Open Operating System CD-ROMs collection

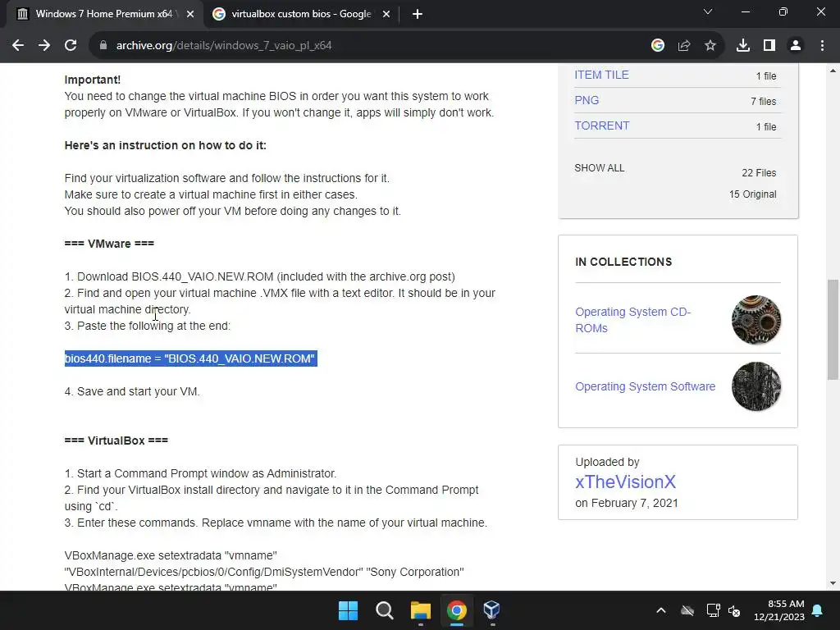[632, 320]
